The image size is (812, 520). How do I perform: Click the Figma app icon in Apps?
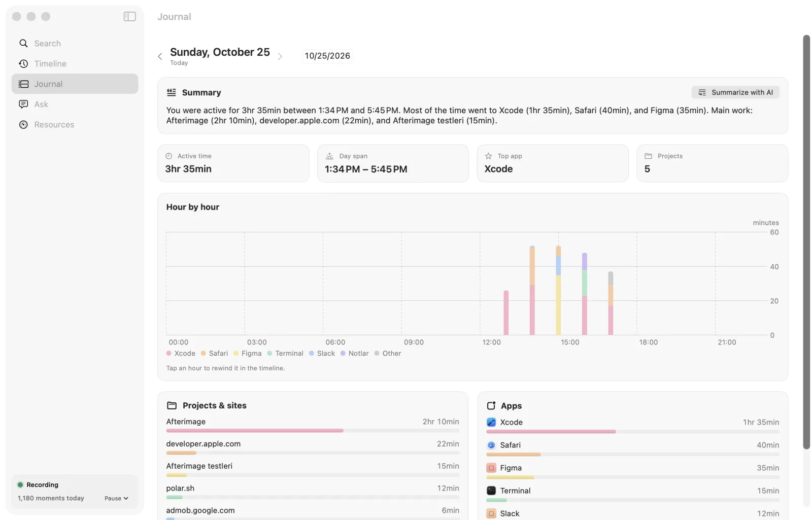point(491,468)
